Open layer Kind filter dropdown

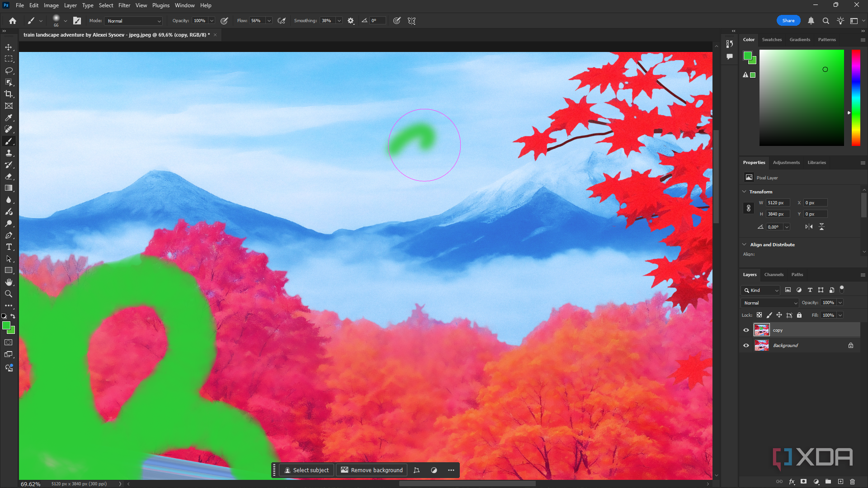[x=761, y=291]
